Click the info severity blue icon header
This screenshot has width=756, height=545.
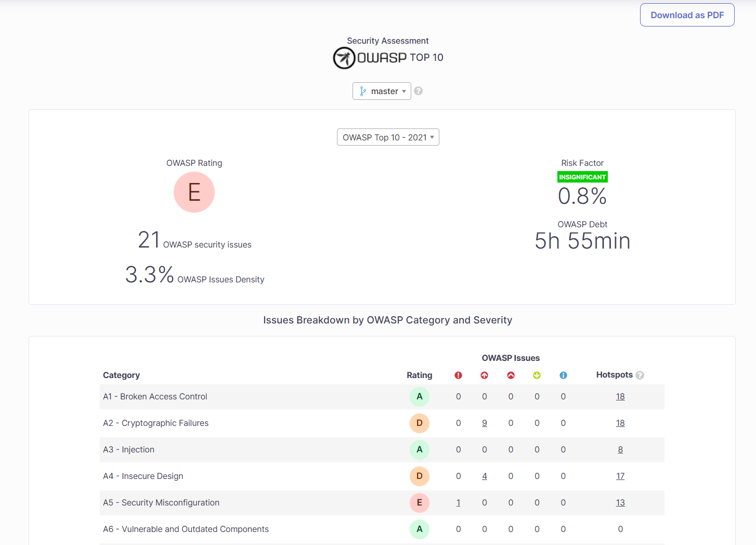(x=563, y=375)
